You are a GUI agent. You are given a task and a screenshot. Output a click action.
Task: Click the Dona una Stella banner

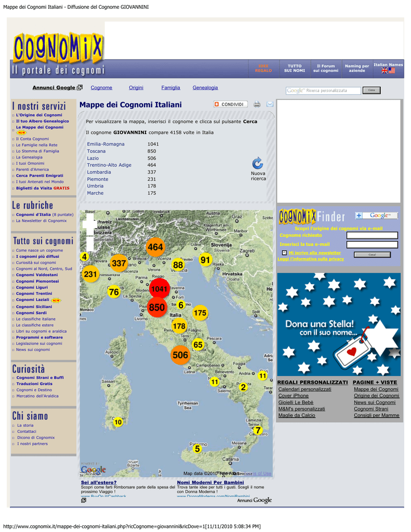[x=339, y=324]
